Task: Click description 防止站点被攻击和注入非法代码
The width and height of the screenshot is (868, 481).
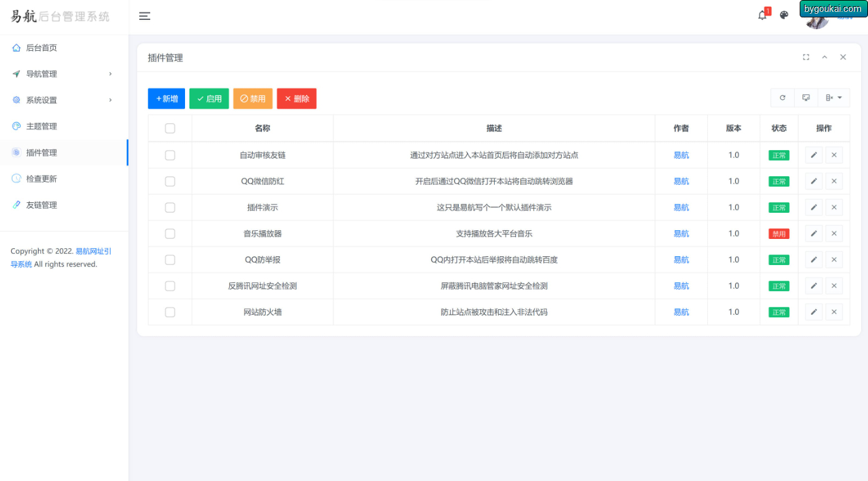Action: (x=494, y=312)
